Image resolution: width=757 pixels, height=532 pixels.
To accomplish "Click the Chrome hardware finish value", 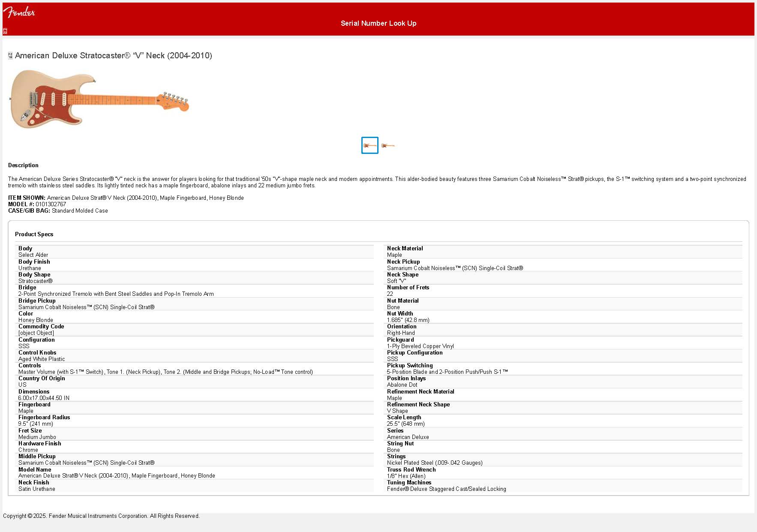I will (x=28, y=450).
